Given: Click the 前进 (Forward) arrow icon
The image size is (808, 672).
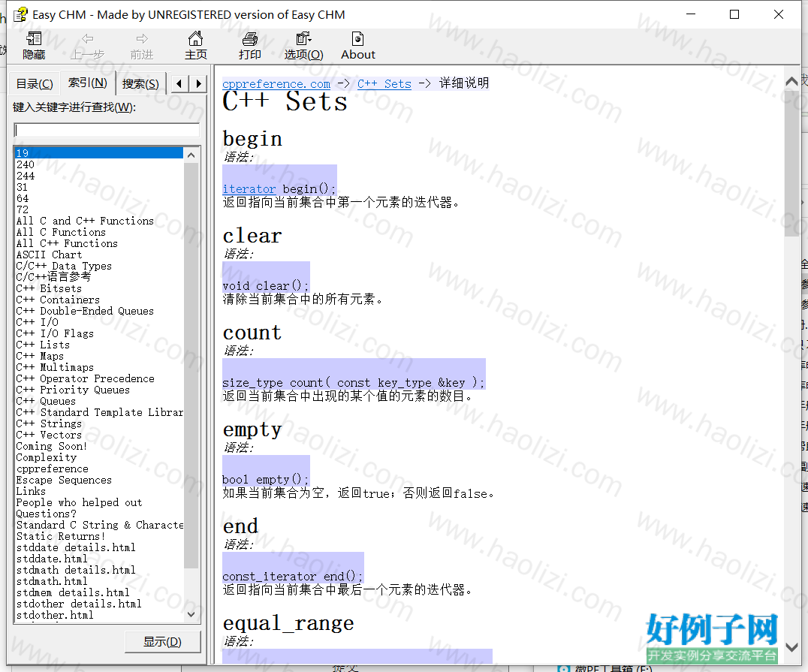Looking at the screenshot, I should pos(142,38).
